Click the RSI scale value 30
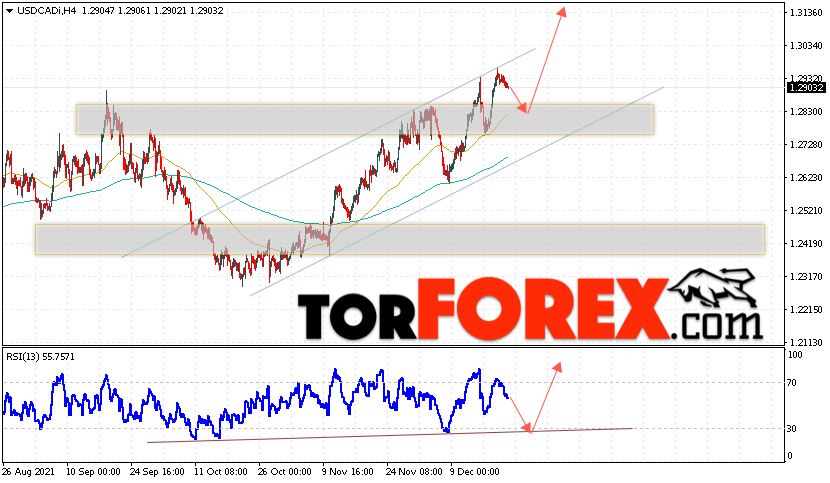 pyautogui.click(x=792, y=428)
